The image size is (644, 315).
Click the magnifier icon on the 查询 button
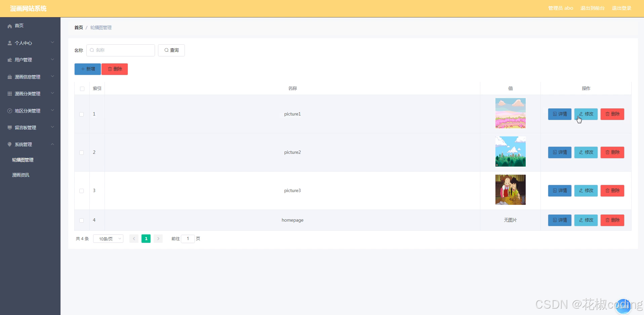166,50
